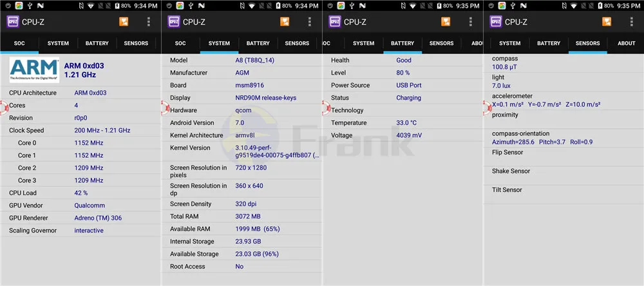
Task: Tap ARM logo image on the SoC screen
Action: [35, 70]
